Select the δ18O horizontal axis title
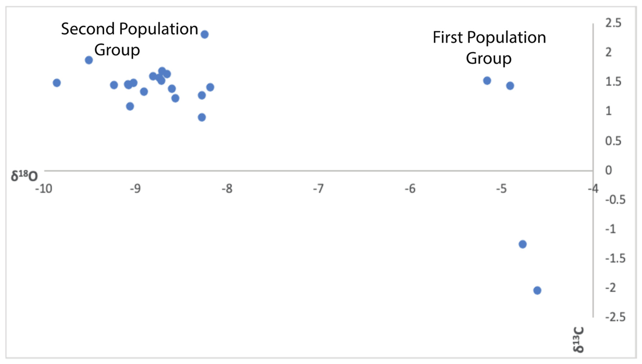 [x=24, y=176]
